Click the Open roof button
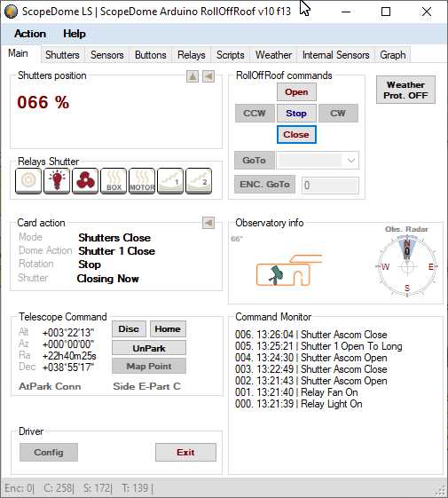 click(x=296, y=92)
